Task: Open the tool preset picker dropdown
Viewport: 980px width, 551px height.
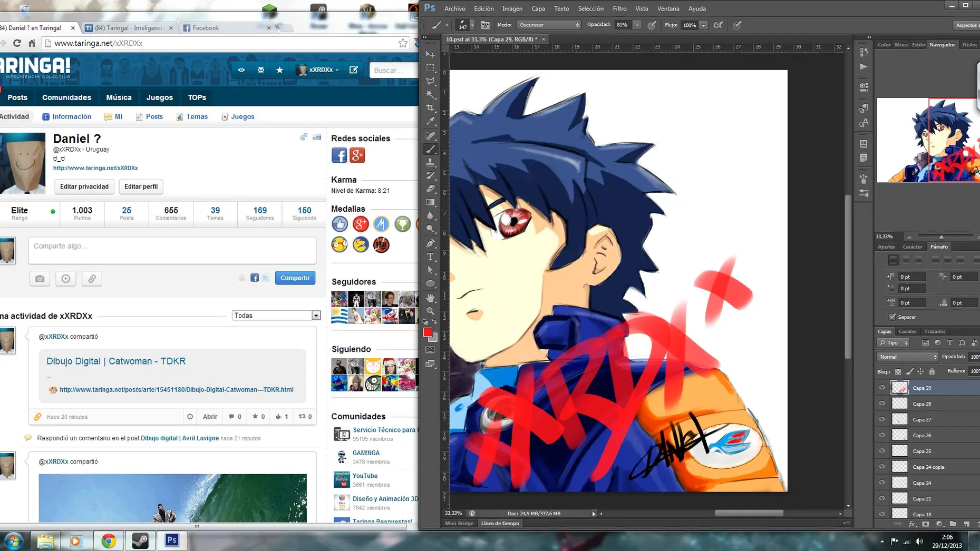Action: point(447,25)
